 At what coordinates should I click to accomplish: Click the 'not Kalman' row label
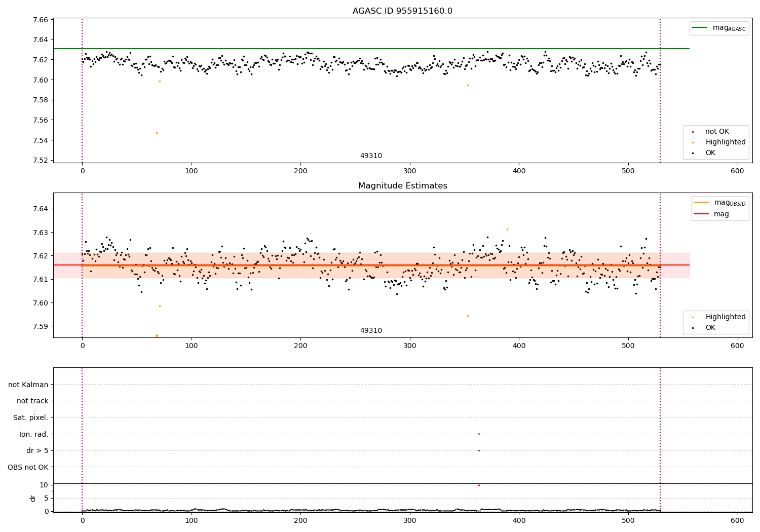coord(28,385)
